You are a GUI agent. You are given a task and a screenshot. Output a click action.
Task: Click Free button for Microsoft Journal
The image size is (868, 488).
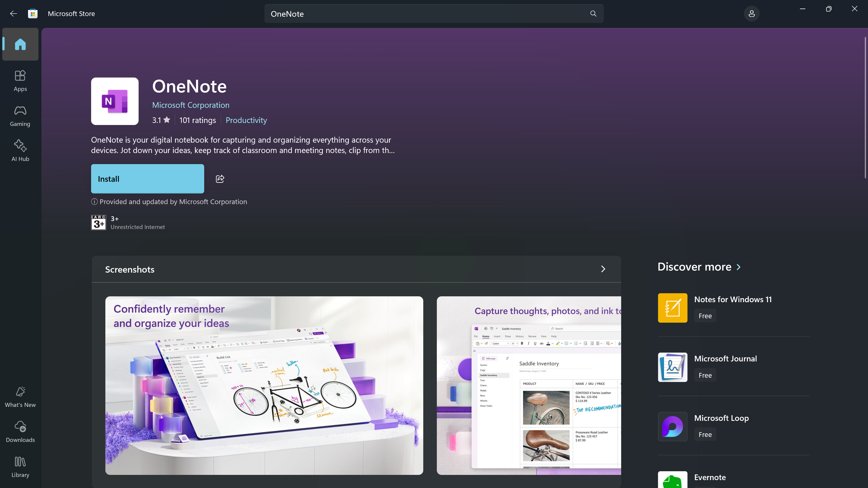(705, 375)
